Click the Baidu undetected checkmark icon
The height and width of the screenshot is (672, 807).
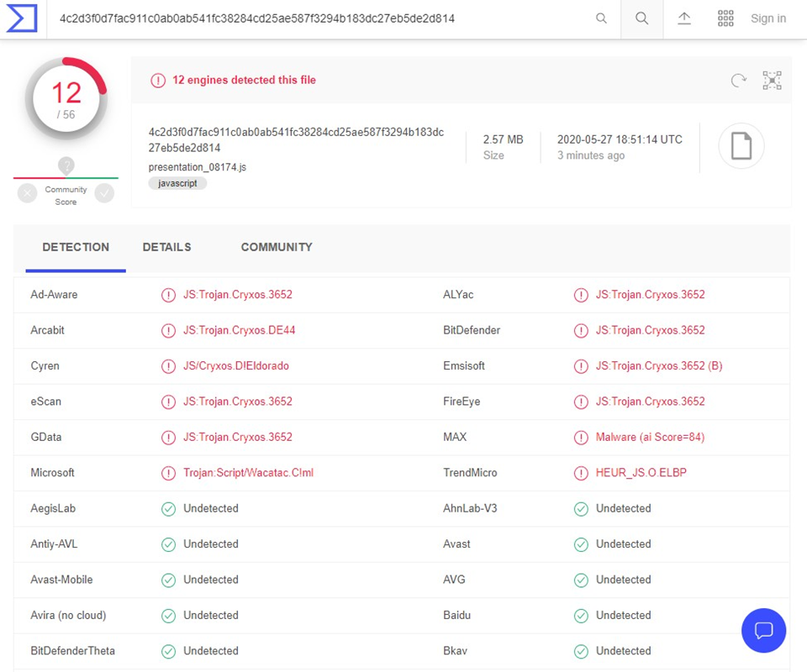pos(581,616)
